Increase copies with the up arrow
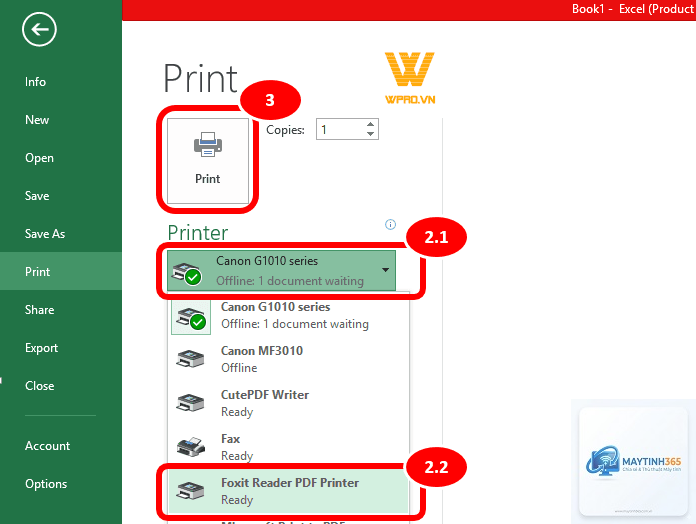 pyautogui.click(x=371, y=124)
